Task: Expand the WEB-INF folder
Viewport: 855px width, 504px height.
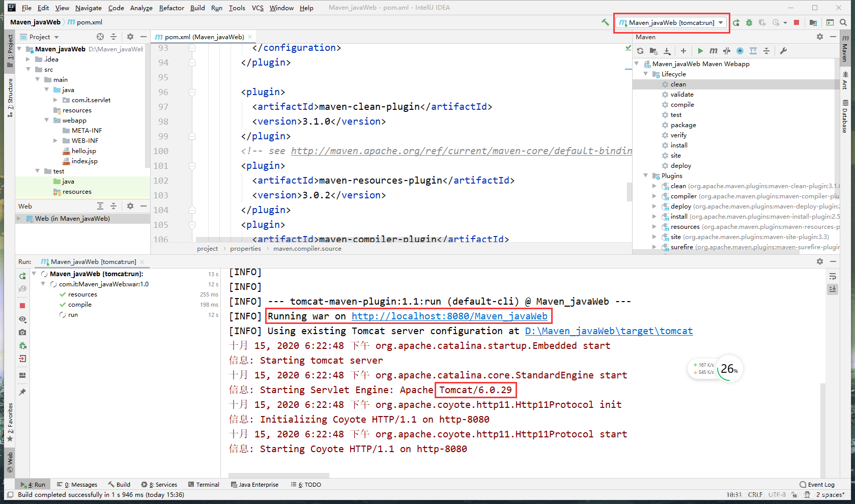Action: pyautogui.click(x=55, y=141)
